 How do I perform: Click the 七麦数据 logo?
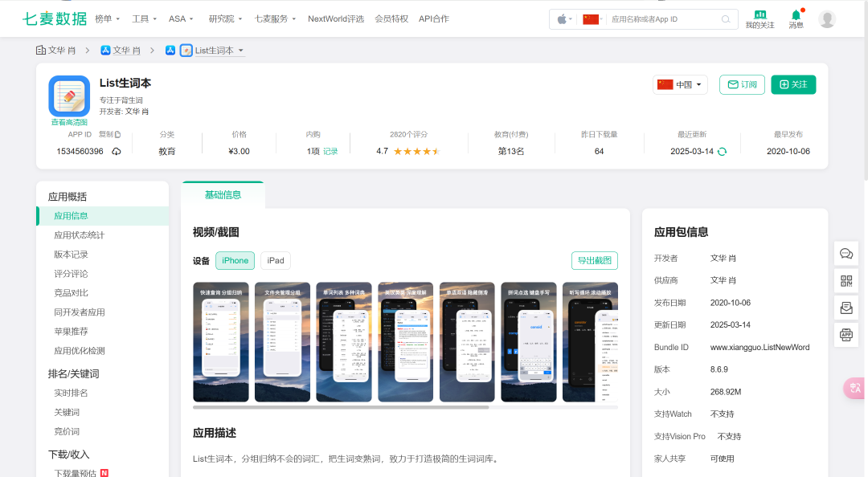[55, 18]
